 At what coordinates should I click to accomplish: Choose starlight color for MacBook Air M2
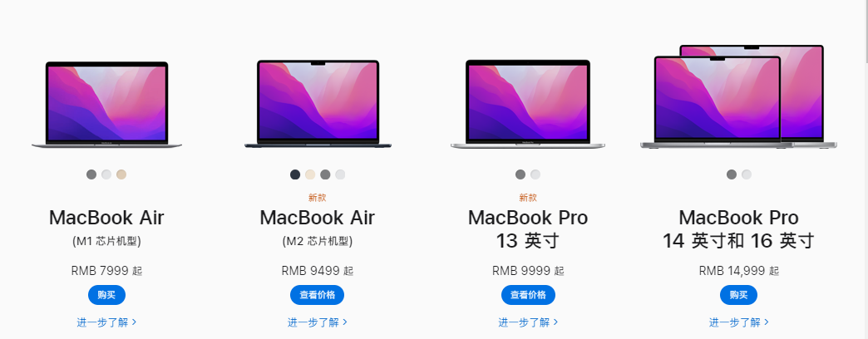click(x=310, y=174)
